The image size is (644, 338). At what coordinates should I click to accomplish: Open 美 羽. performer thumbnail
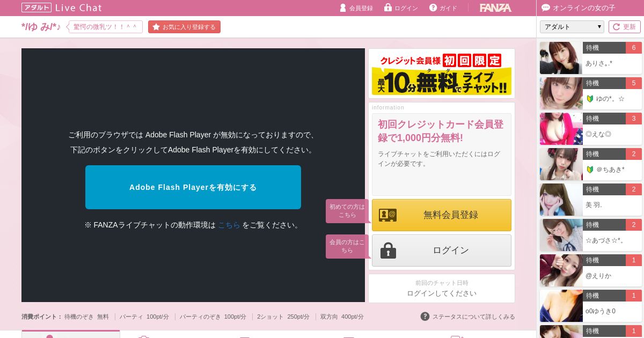[561, 200]
